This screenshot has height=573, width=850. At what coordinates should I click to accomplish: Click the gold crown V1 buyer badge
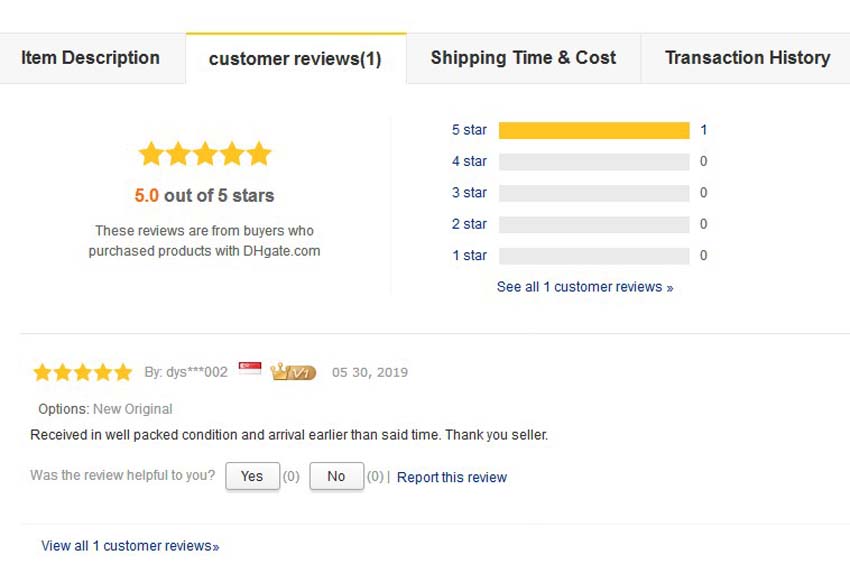click(293, 372)
